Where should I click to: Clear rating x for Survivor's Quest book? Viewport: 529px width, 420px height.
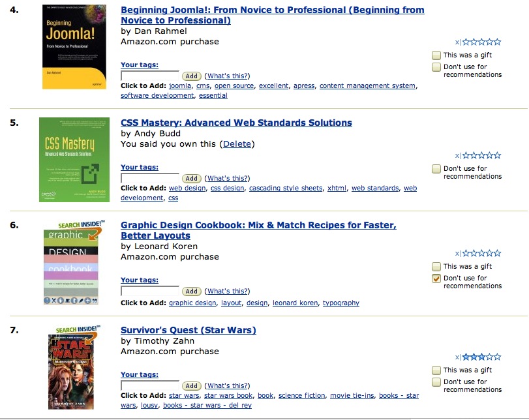(457, 357)
